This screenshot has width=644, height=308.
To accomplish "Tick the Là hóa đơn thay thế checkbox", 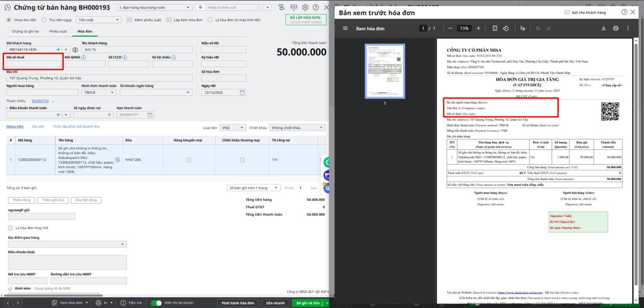I will click(x=10, y=228).
